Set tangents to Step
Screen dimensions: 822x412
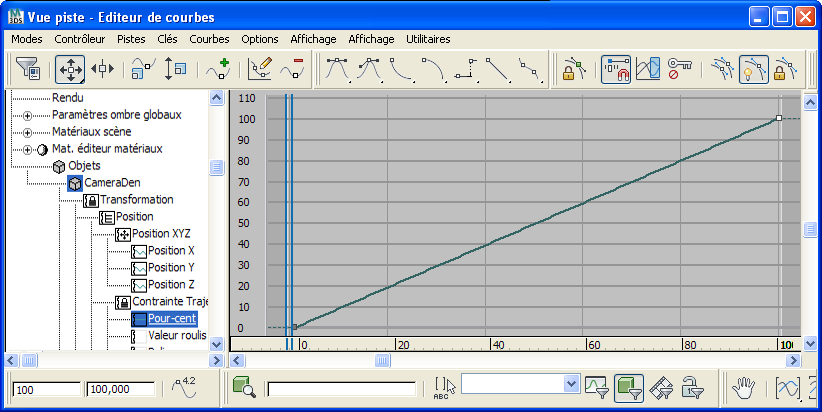pos(466,69)
